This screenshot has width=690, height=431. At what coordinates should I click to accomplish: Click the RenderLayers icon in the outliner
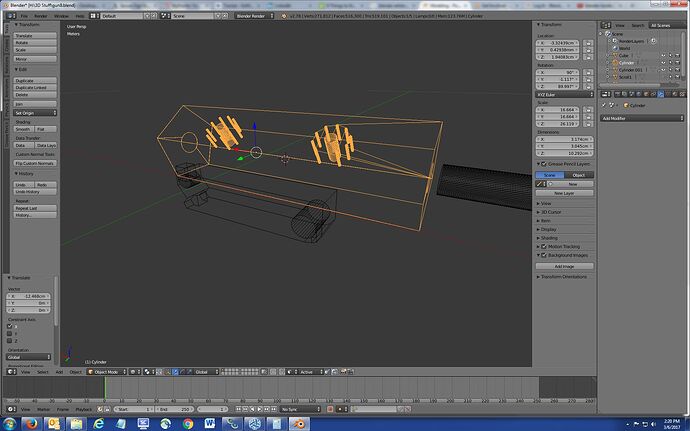click(x=615, y=41)
